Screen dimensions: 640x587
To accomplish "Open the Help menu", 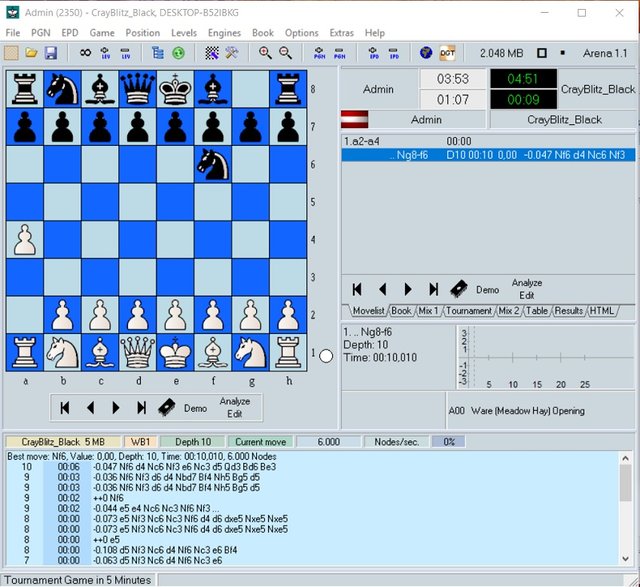I will [x=375, y=33].
